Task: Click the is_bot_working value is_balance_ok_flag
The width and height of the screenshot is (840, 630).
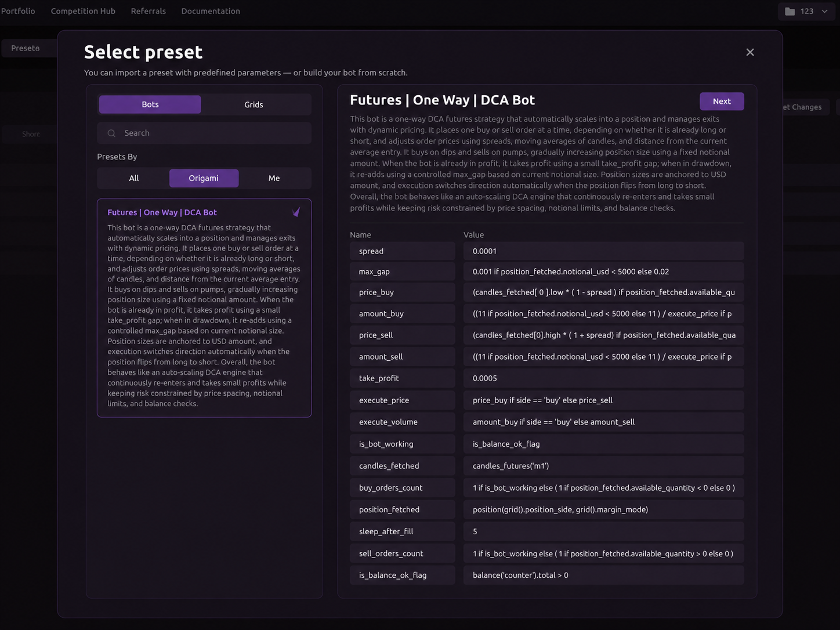Action: tap(603, 444)
